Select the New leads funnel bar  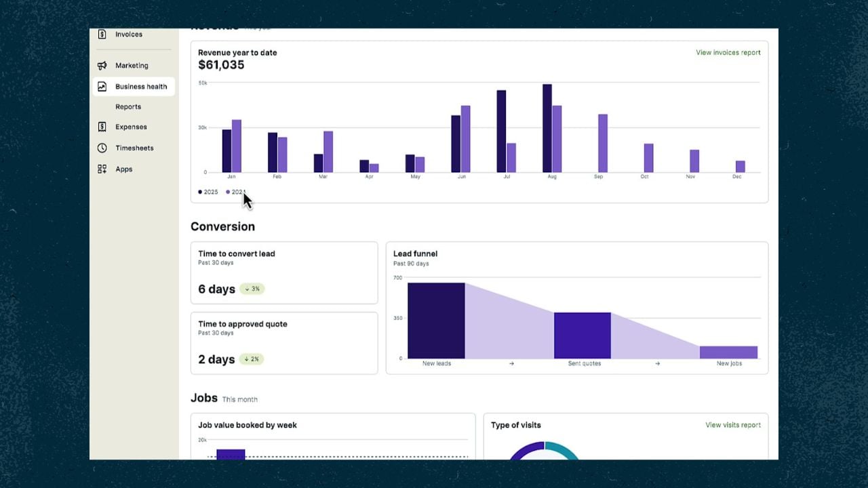[x=436, y=321]
